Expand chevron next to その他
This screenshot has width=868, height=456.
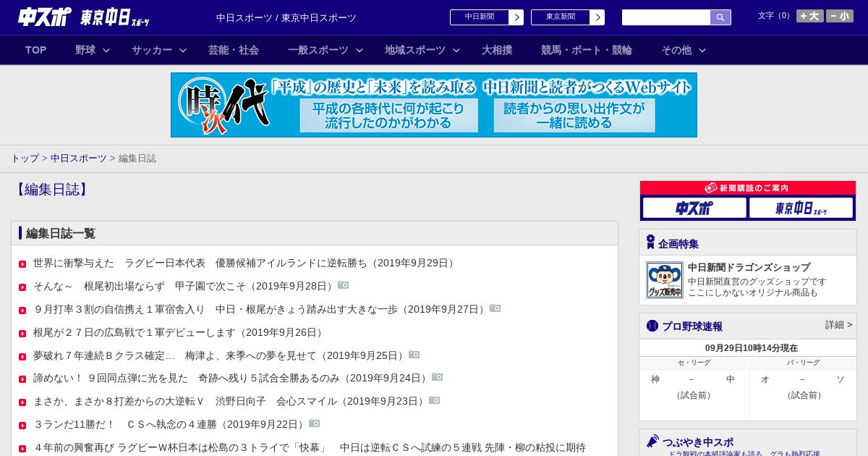[x=702, y=50]
